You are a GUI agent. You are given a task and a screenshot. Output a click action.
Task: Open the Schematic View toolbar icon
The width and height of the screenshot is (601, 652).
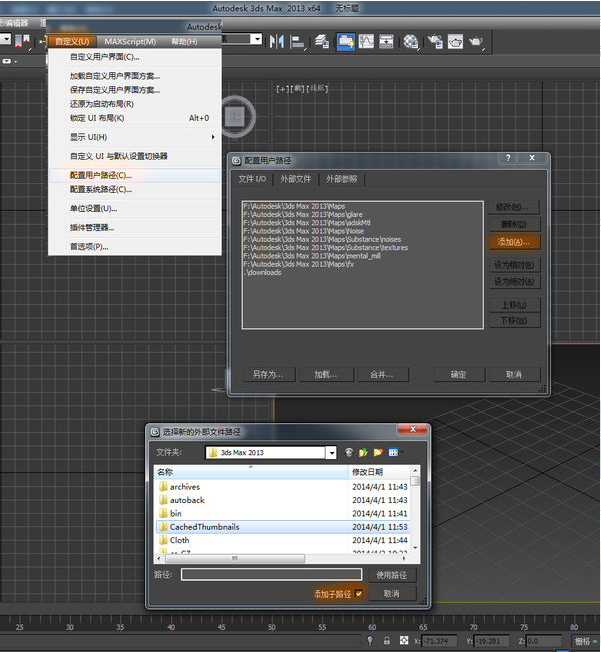(x=386, y=42)
